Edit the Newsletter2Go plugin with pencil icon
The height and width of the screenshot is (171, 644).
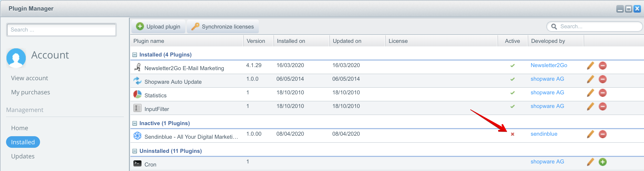pos(590,66)
